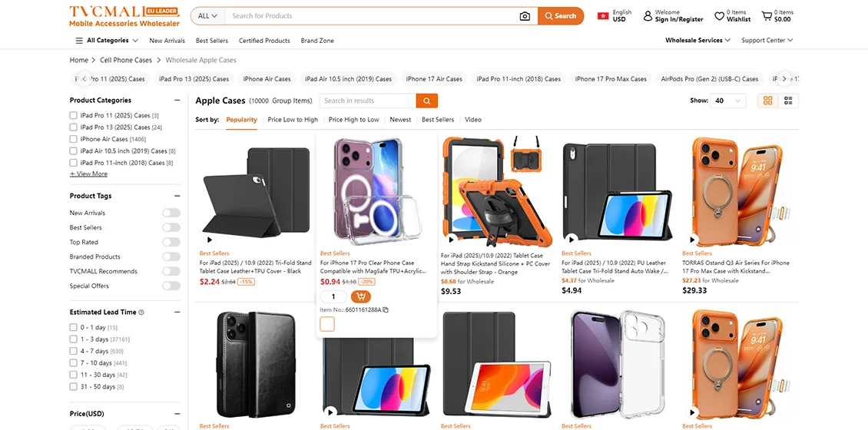Viewport: 868px width, 430px height.
Task: Sort results by Price Low to High
Action: coord(293,120)
